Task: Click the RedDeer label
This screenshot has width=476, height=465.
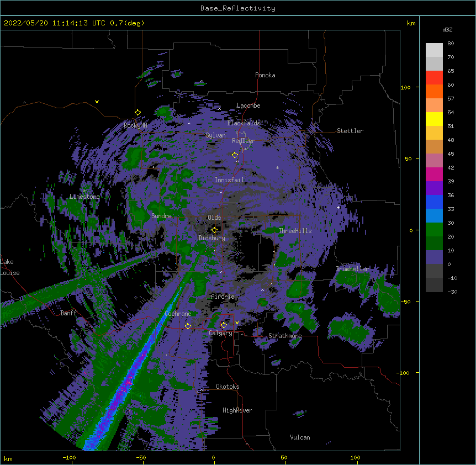Action: click(243, 141)
